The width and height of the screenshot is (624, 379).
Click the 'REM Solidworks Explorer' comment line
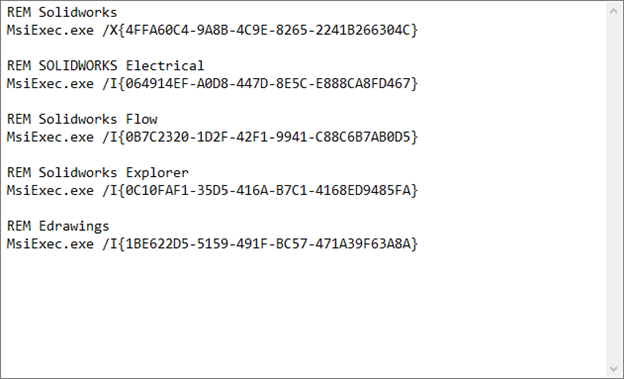click(98, 172)
